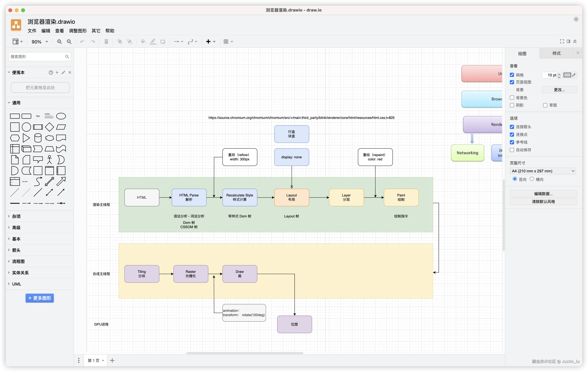Select the diamond shape in 通用 palette

(49, 127)
